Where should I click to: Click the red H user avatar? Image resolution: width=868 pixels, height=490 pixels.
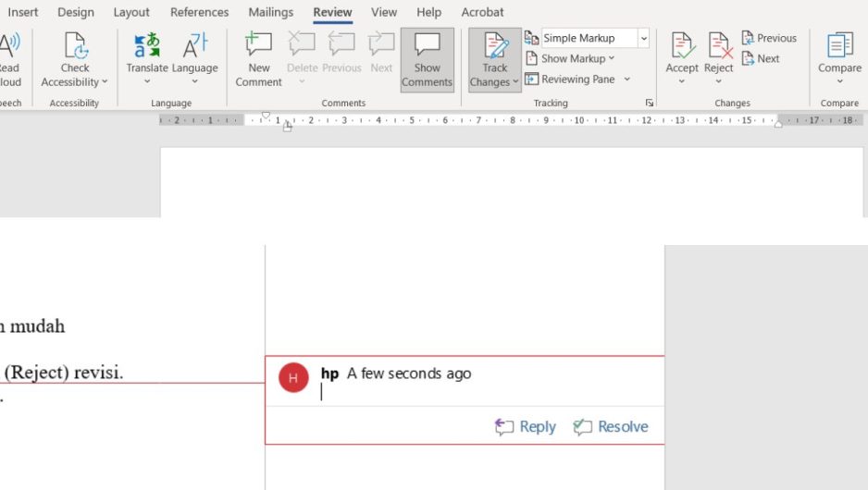(293, 378)
